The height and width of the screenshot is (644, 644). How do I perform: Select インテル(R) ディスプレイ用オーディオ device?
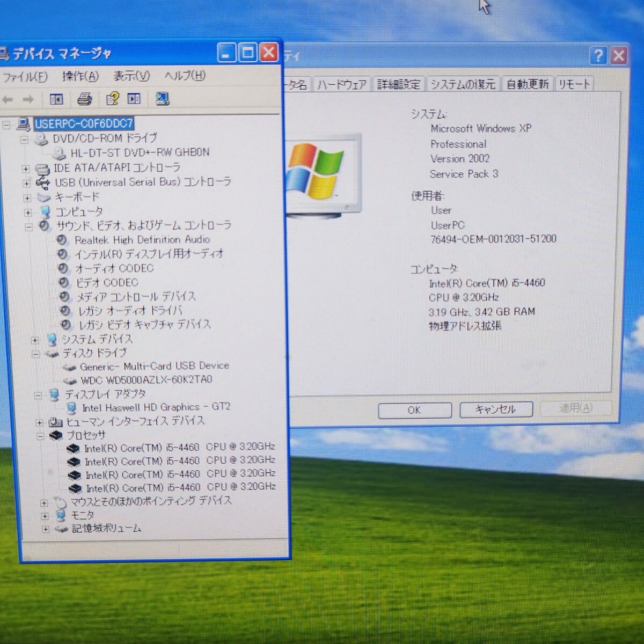coord(149,253)
